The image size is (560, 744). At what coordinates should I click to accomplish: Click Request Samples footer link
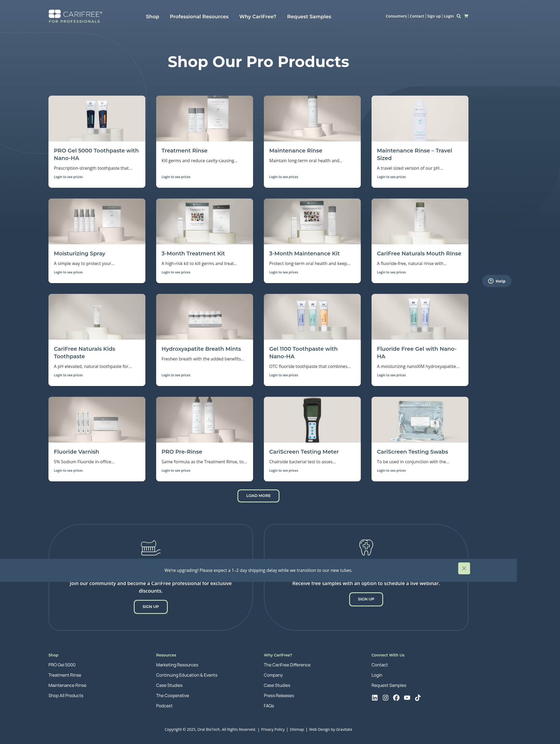tap(388, 686)
